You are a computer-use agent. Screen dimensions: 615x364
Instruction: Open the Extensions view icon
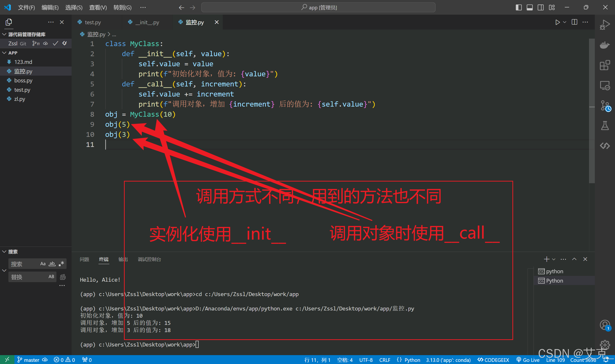(604, 65)
